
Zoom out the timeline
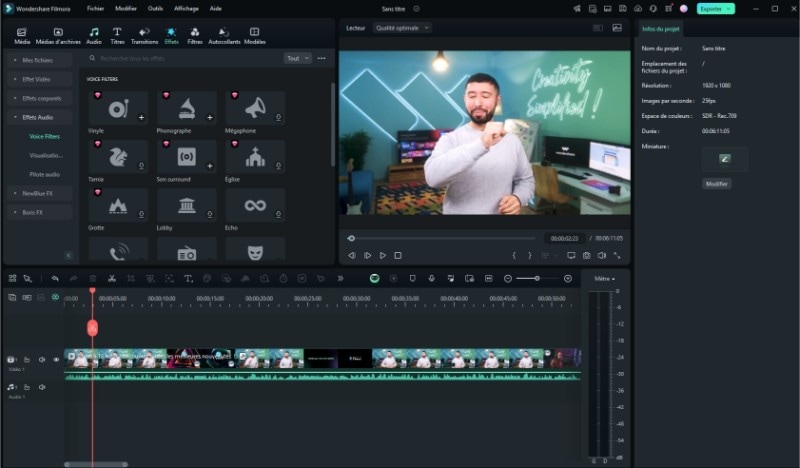[x=508, y=278]
